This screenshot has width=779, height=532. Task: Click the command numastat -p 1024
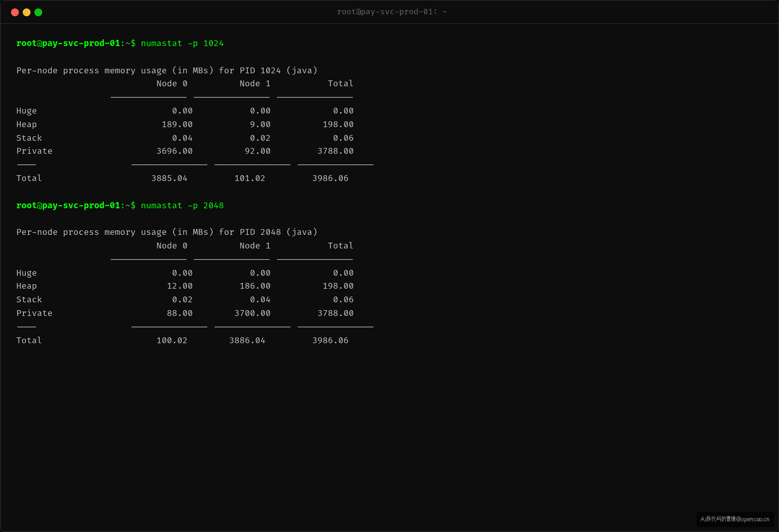point(182,43)
